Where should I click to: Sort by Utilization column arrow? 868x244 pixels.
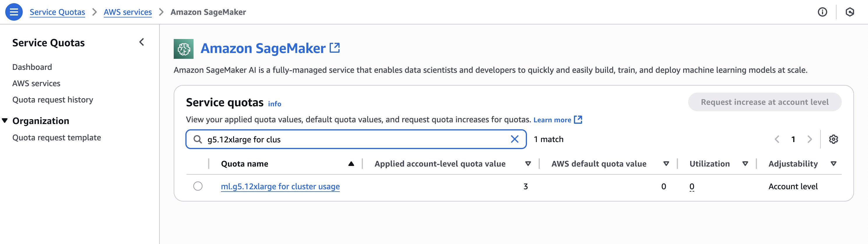pyautogui.click(x=745, y=164)
